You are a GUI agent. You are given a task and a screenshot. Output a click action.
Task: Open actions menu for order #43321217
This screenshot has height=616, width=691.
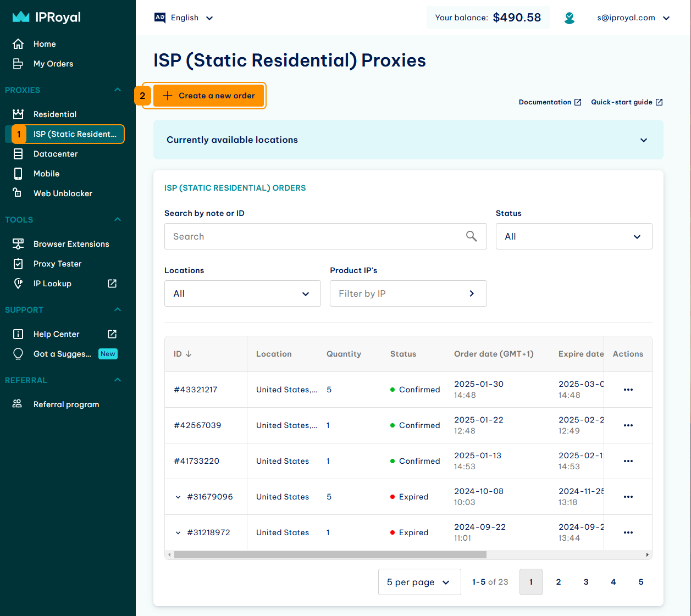(628, 390)
